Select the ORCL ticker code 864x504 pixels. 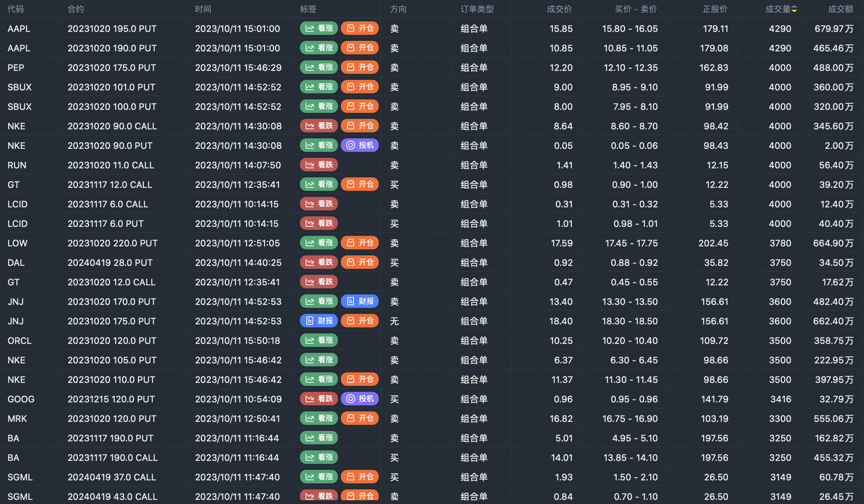(19, 340)
